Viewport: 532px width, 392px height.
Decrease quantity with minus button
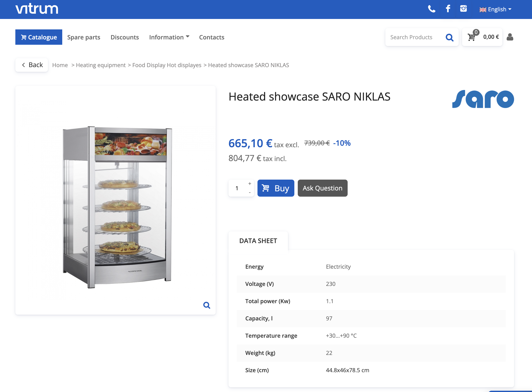click(x=250, y=192)
